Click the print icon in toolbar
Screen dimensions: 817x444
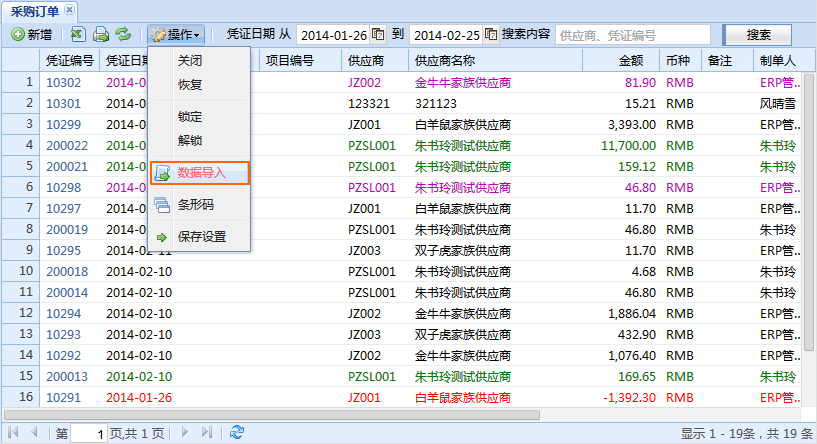tap(101, 34)
